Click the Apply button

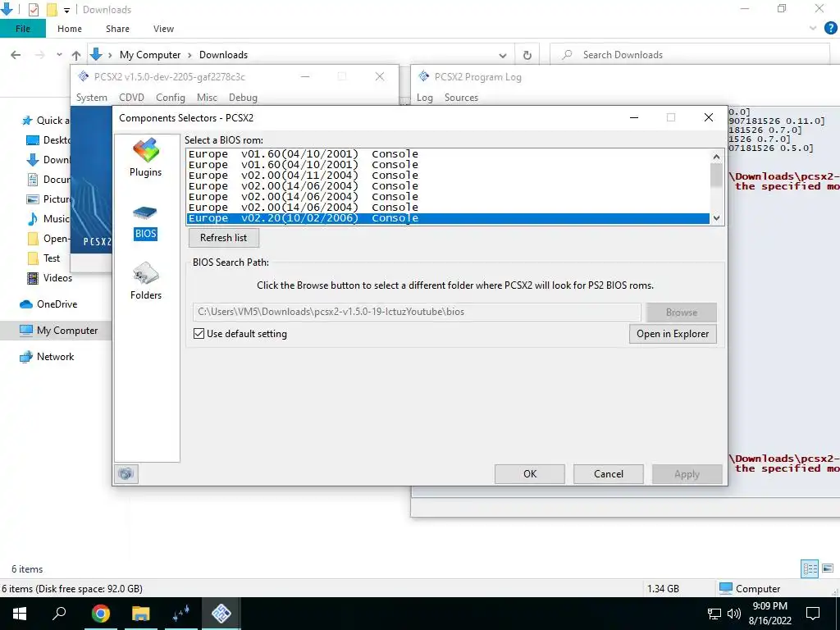pyautogui.click(x=687, y=473)
